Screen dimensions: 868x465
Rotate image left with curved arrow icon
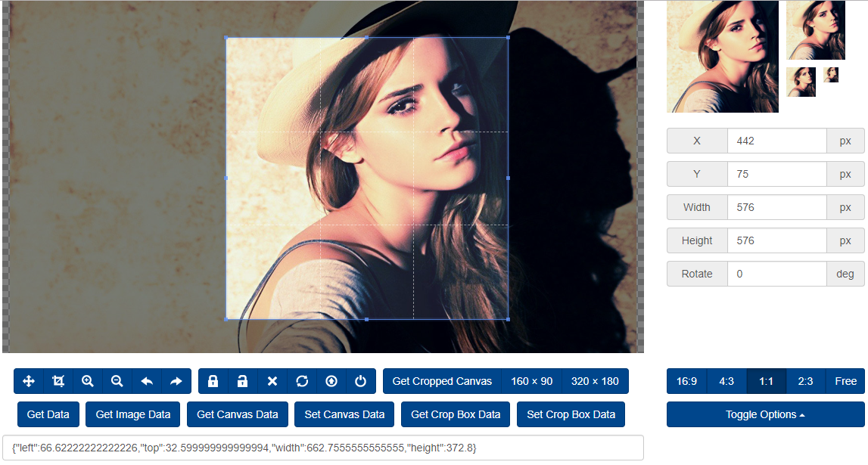(147, 381)
